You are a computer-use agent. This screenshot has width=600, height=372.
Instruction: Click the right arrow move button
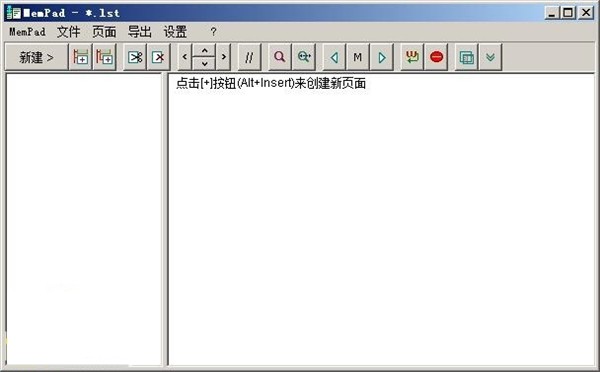pyautogui.click(x=224, y=57)
